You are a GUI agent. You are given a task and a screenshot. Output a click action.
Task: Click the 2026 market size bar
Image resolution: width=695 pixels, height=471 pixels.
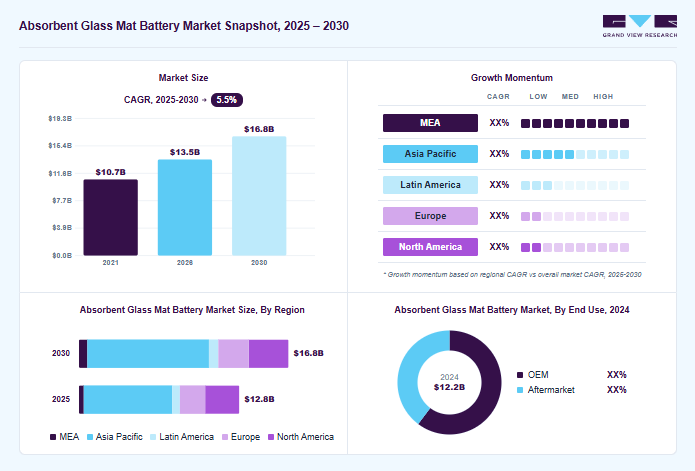[x=185, y=207]
